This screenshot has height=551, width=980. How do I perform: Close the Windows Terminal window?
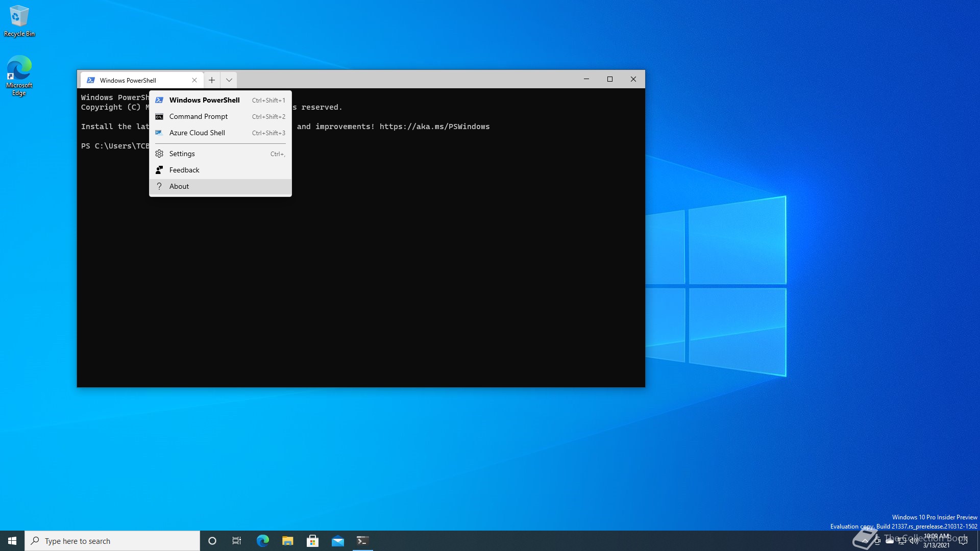[x=633, y=79]
